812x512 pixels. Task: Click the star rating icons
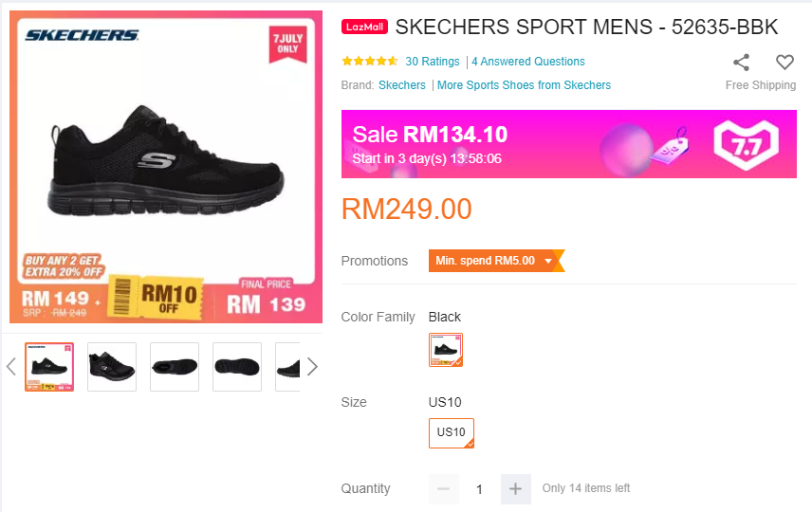point(369,62)
